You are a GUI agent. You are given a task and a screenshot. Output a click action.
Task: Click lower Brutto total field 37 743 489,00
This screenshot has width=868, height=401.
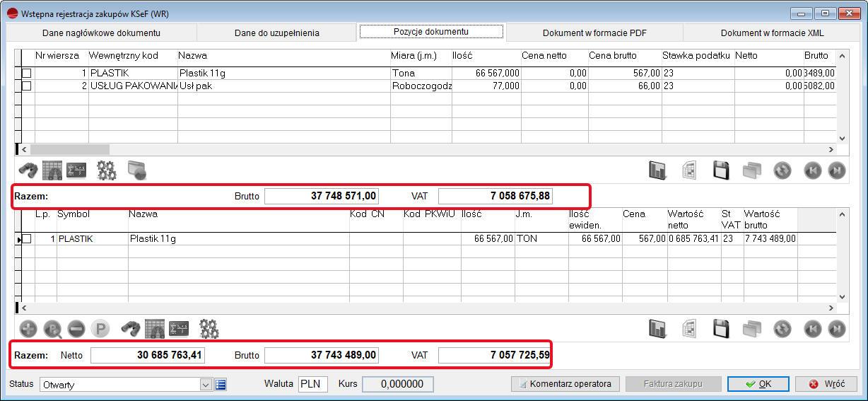pyautogui.click(x=322, y=354)
